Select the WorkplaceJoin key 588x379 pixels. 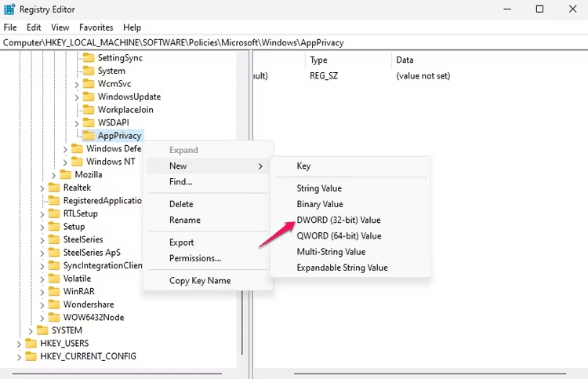[125, 110]
